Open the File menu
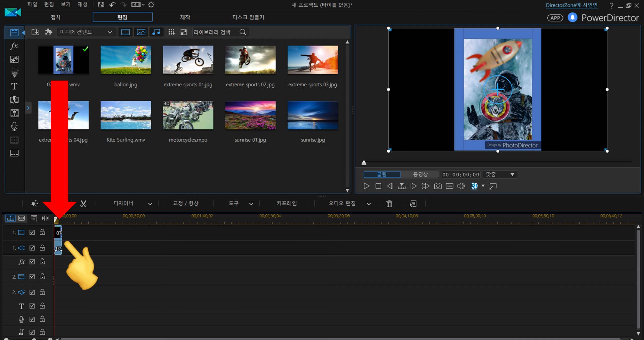Image resolution: width=644 pixels, height=340 pixels. point(32,4)
